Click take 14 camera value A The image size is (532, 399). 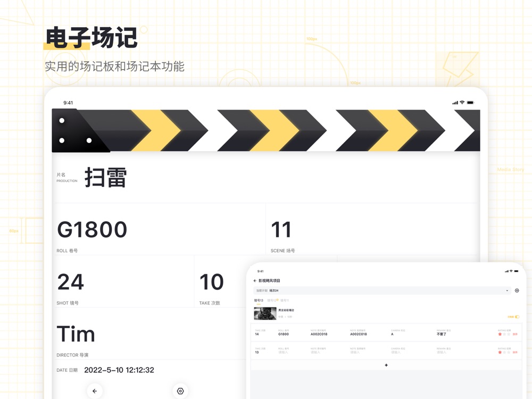392,334
